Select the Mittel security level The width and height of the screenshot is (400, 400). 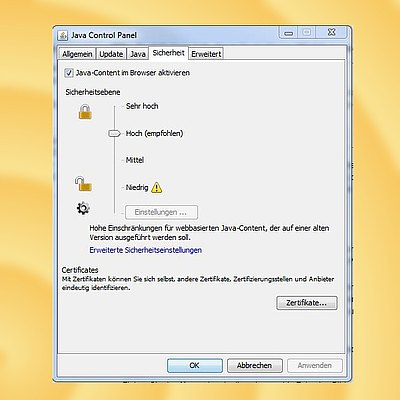pos(135,160)
